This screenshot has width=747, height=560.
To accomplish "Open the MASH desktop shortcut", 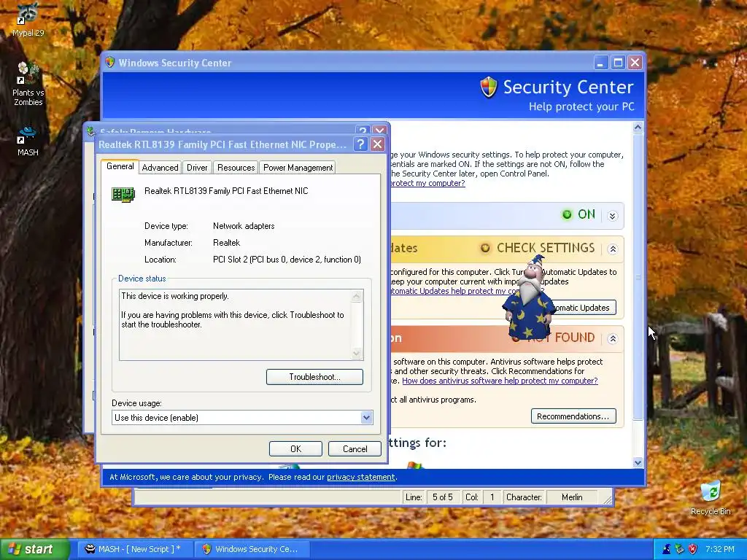I will (28, 141).
